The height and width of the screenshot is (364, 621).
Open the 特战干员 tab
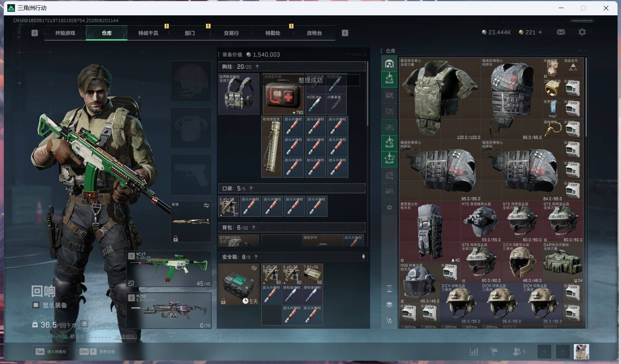pos(148,33)
